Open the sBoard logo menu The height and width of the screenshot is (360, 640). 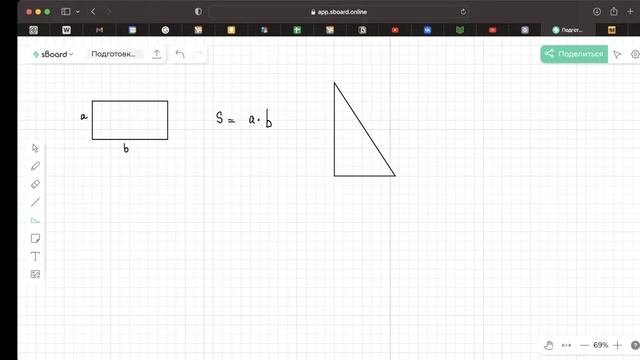pyautogui.click(x=53, y=54)
